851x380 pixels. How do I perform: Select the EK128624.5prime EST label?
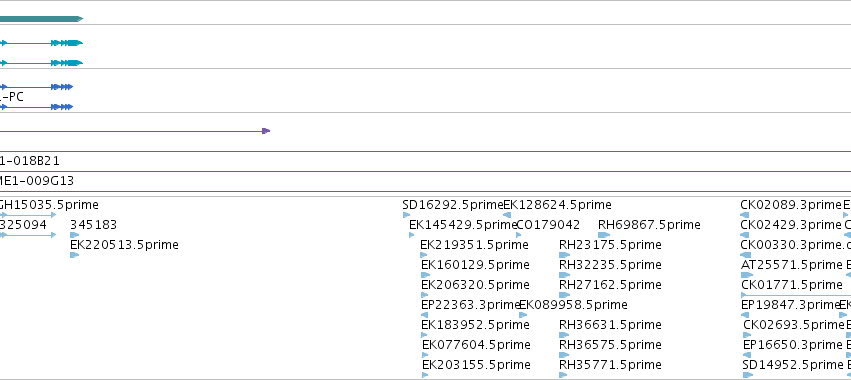tap(557, 205)
